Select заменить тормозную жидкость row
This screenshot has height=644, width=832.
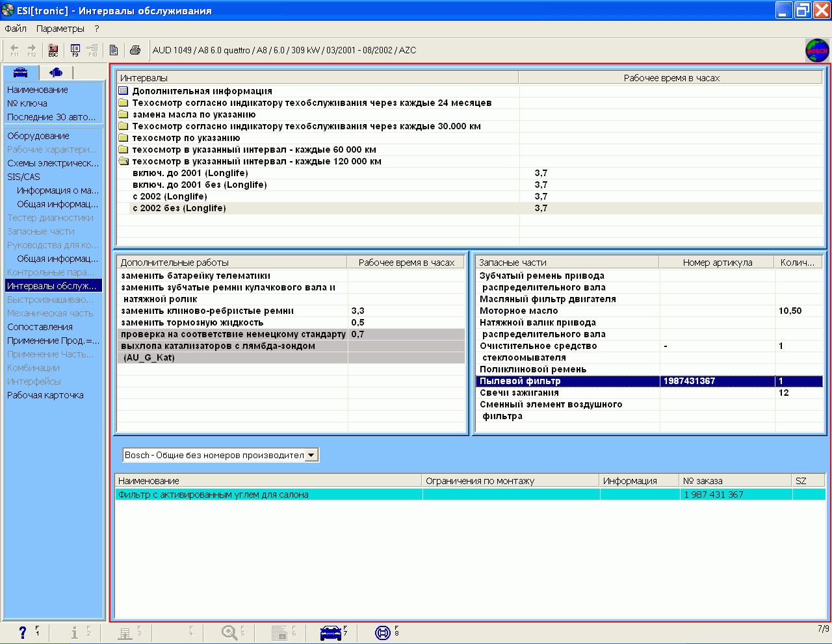pyautogui.click(x=291, y=322)
